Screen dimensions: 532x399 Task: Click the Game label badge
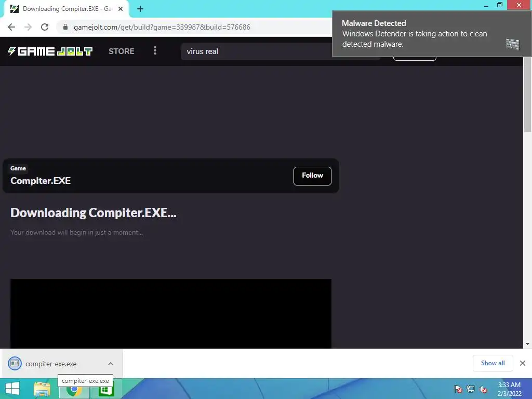(18, 168)
